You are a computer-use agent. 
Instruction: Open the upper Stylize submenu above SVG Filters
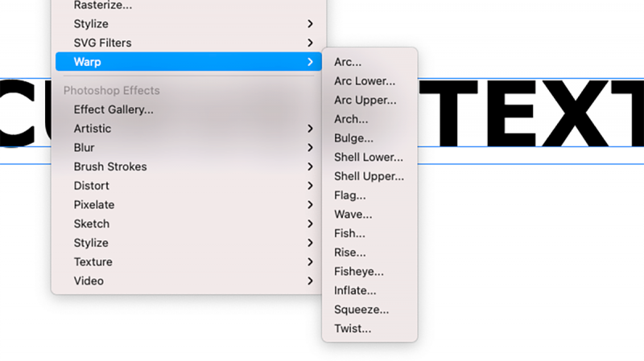[188, 24]
